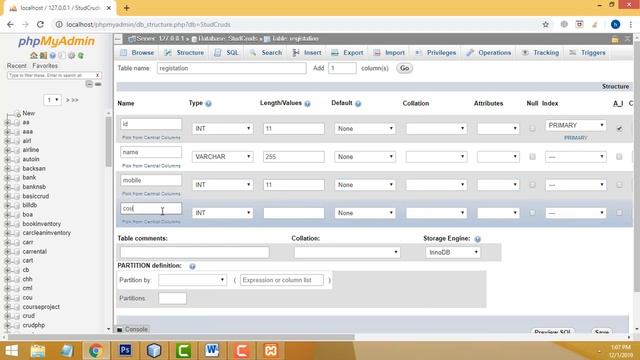Expand the airline database tree node
This screenshot has width=640, height=360.
[7, 150]
